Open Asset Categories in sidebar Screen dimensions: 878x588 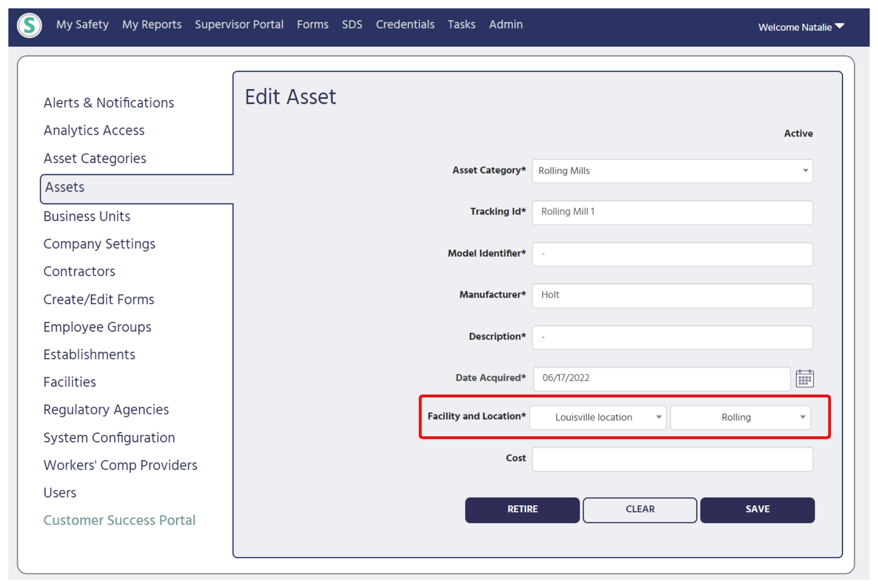pyautogui.click(x=95, y=158)
